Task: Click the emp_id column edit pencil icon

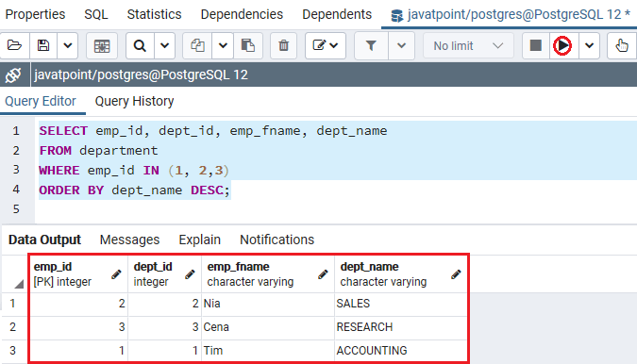Action: [116, 274]
